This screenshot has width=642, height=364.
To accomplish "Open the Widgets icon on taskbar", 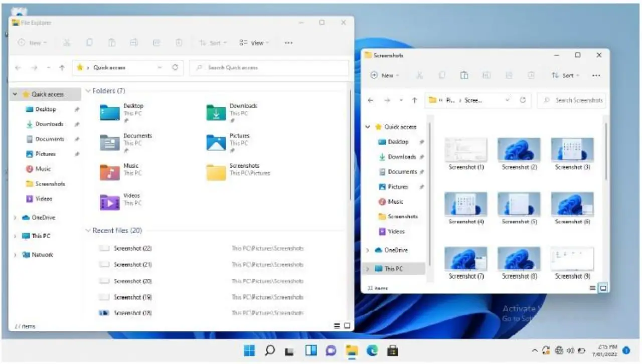I will (x=311, y=350).
